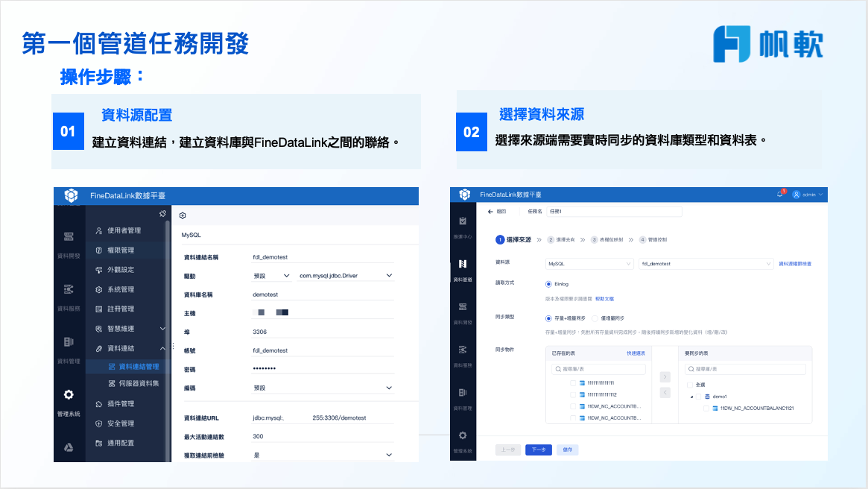
Task: Click search box under 已存在的表
Action: [x=598, y=369]
